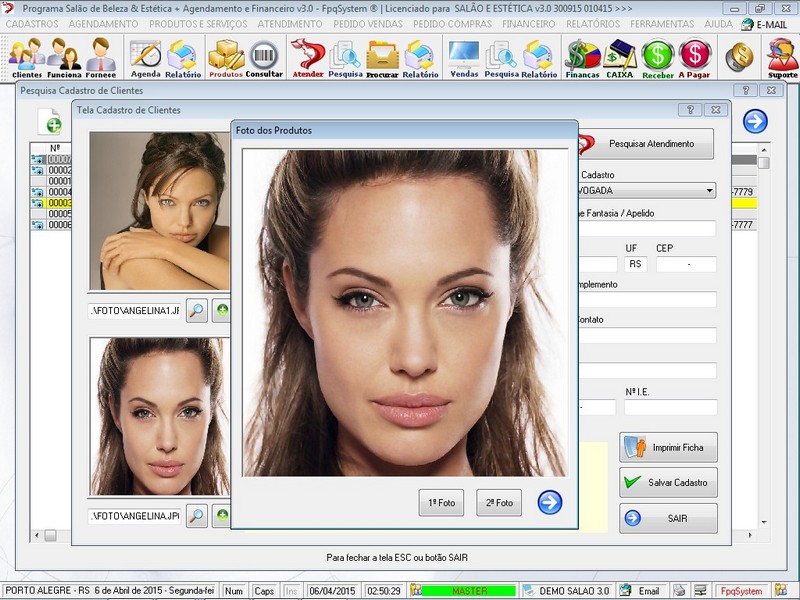800x600 pixels.
Task: Click the first photo path field ANGELINA1
Action: pyautogui.click(x=135, y=311)
